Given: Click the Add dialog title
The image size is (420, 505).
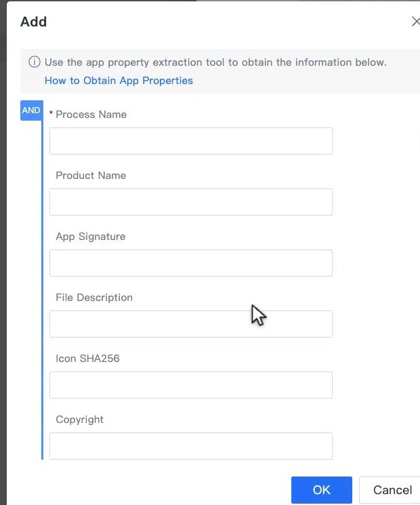Looking at the screenshot, I should click(x=33, y=22).
